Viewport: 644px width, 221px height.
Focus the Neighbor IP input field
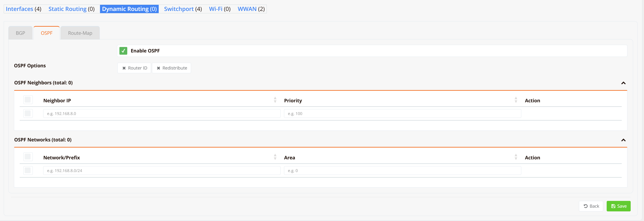tap(162, 114)
